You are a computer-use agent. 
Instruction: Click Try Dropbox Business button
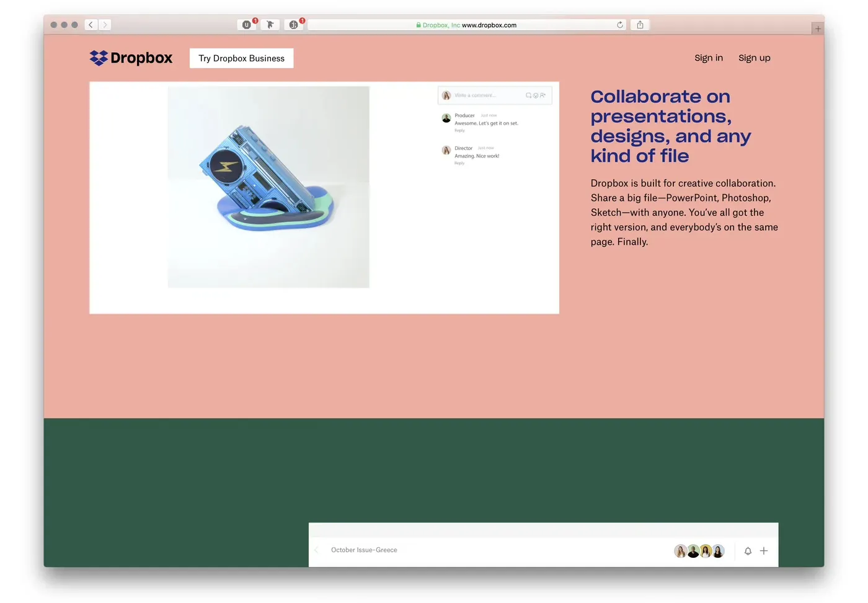coord(241,58)
